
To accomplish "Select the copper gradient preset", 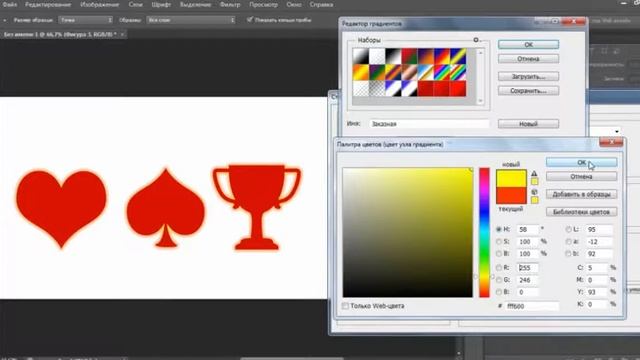I will tap(409, 73).
